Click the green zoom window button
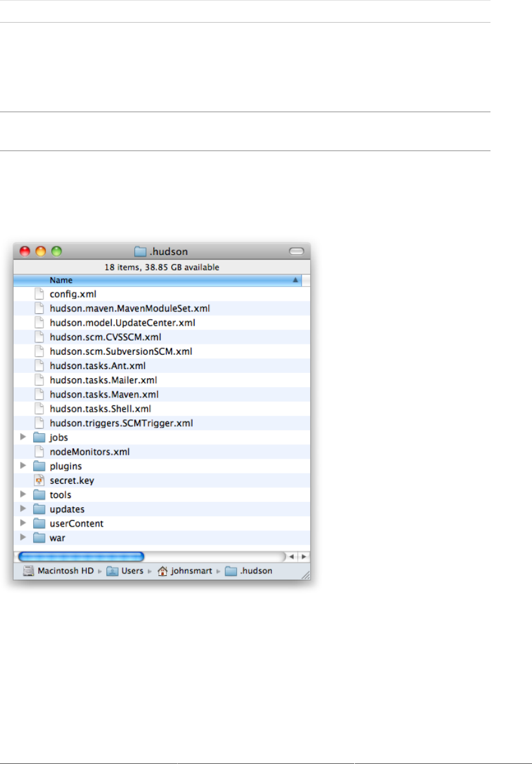 (56, 252)
